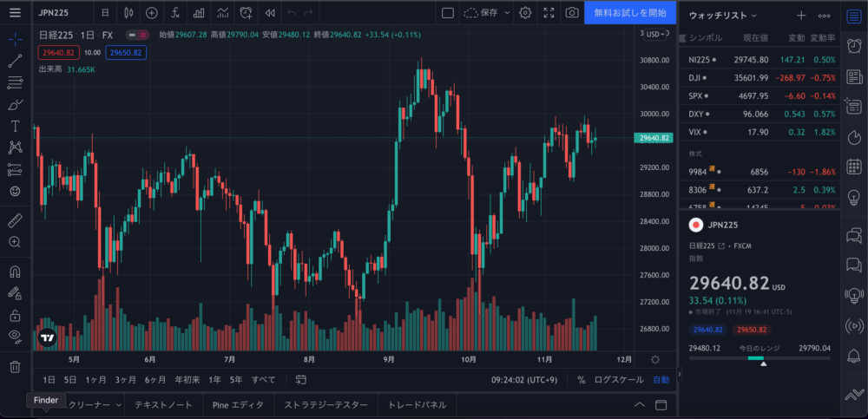Open the chart patterns tool

tap(16, 147)
